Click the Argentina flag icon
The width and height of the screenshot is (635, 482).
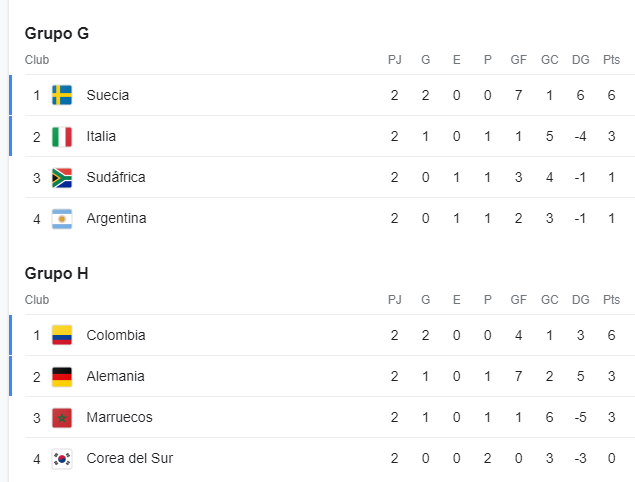[x=62, y=219]
